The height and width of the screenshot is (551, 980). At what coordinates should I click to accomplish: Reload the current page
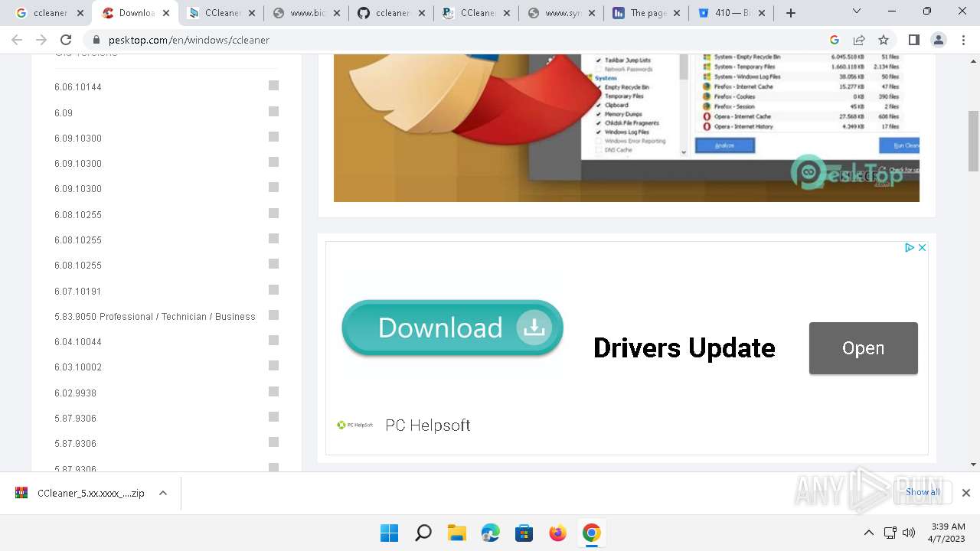click(66, 40)
